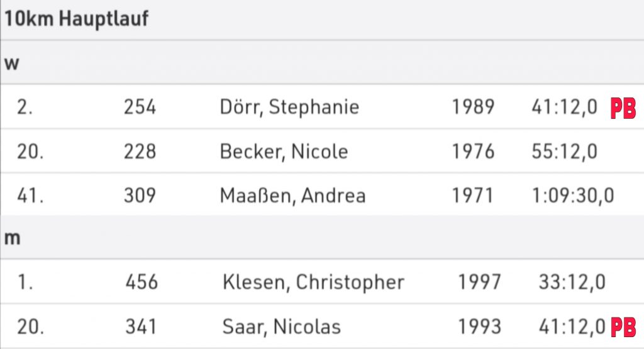The image size is (644, 349).
Task: Click rank 41. in the women's list
Action: (30, 195)
